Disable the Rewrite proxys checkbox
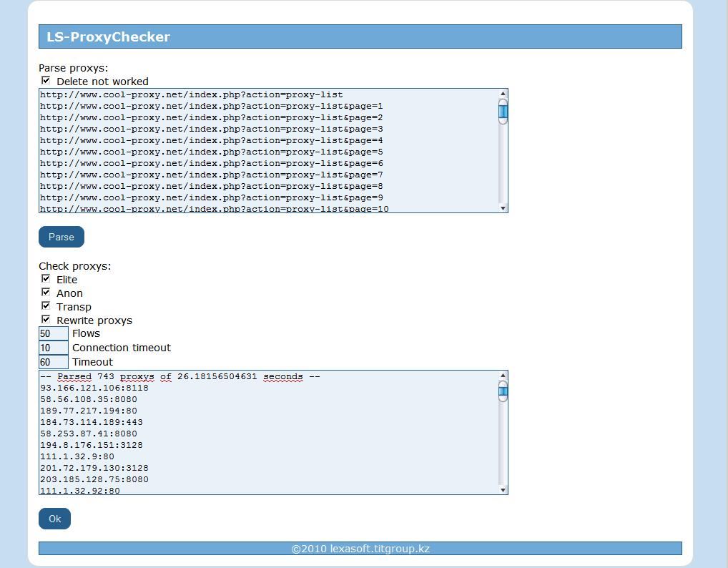The image size is (728, 568). pyautogui.click(x=46, y=319)
